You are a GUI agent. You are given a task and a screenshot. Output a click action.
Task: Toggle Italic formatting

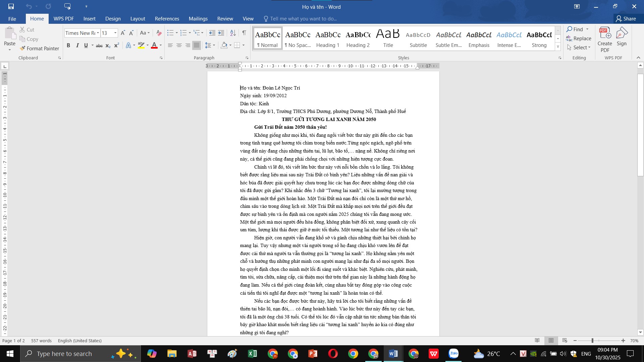[x=77, y=45]
